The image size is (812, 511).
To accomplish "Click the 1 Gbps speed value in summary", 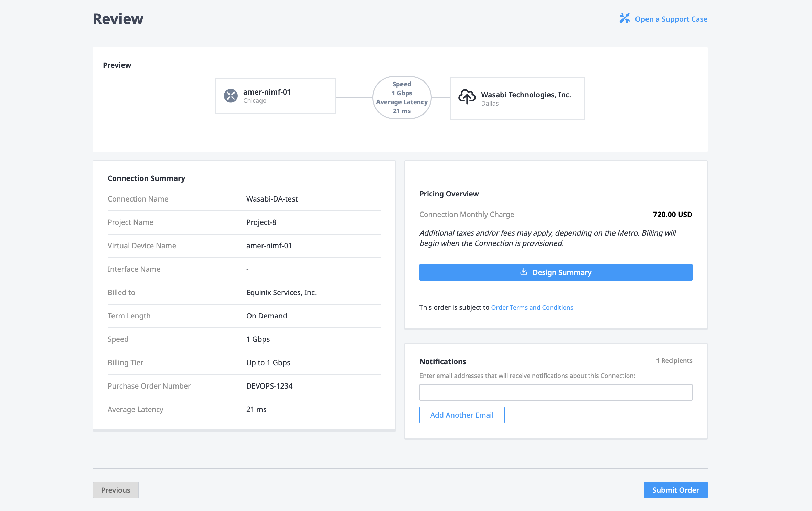I will pos(258,339).
